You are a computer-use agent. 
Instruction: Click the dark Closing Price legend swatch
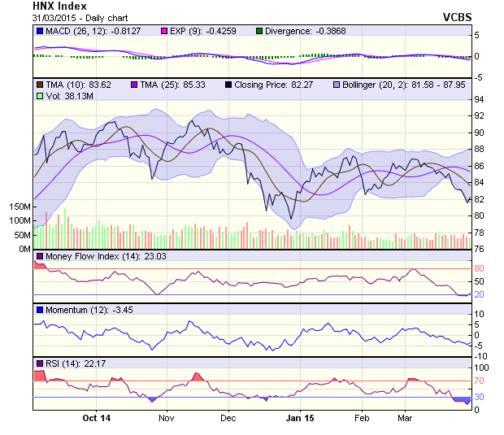click(x=229, y=84)
